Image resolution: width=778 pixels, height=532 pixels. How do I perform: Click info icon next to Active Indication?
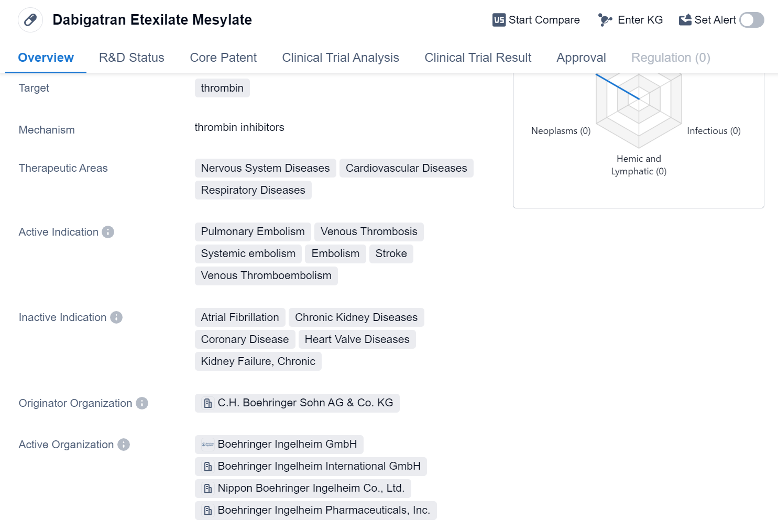[108, 232]
